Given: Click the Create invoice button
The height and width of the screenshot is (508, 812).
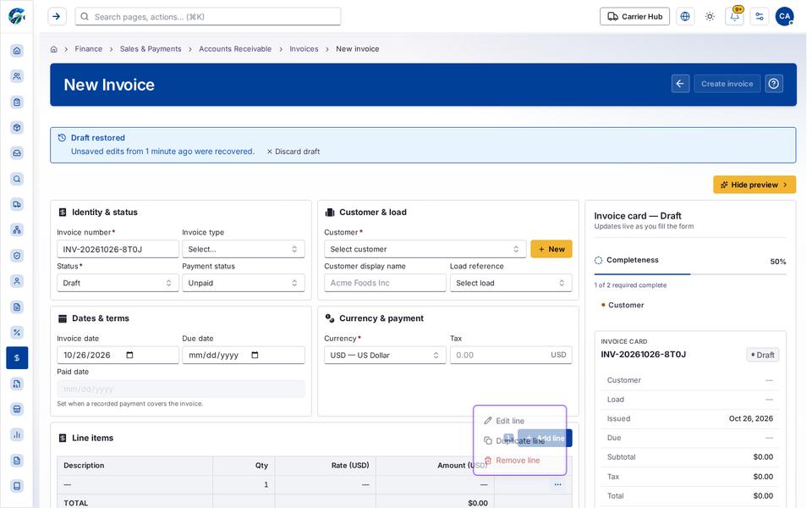Looking at the screenshot, I should 727,84.
